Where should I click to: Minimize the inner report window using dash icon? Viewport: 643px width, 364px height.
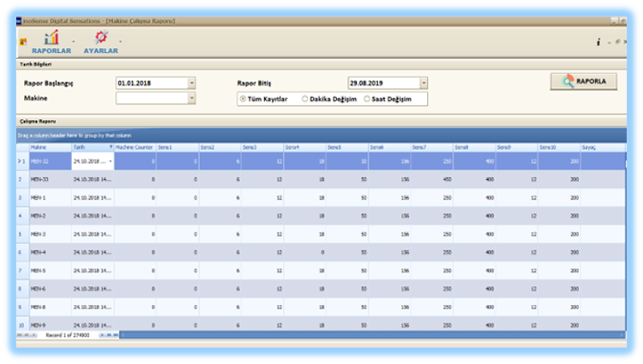click(x=610, y=42)
